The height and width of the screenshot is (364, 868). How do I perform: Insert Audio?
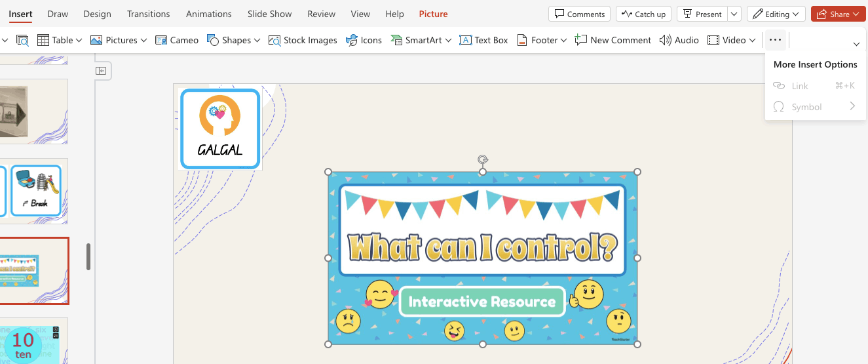coord(679,40)
